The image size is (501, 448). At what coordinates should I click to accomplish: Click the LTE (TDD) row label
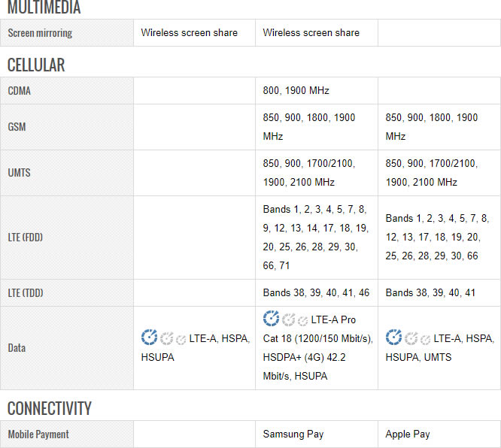click(26, 292)
